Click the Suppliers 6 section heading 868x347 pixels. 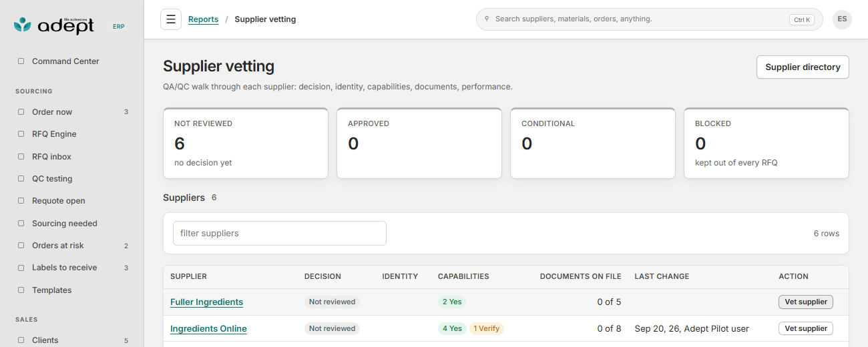tap(190, 198)
